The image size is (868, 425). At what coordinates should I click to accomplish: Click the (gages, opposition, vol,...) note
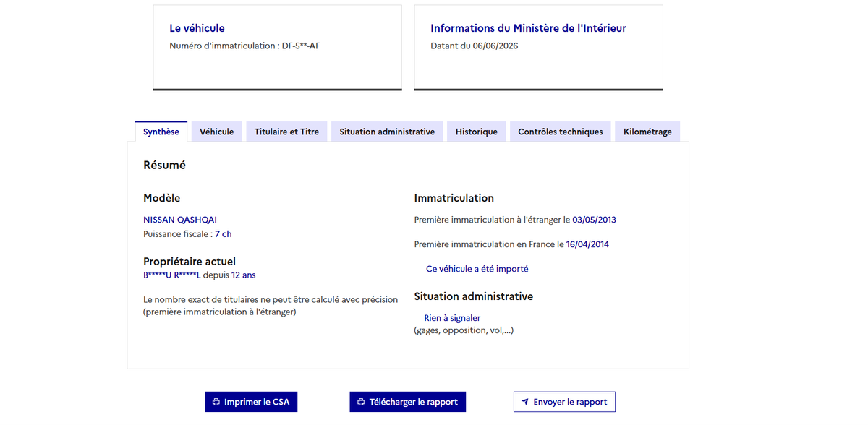click(464, 331)
